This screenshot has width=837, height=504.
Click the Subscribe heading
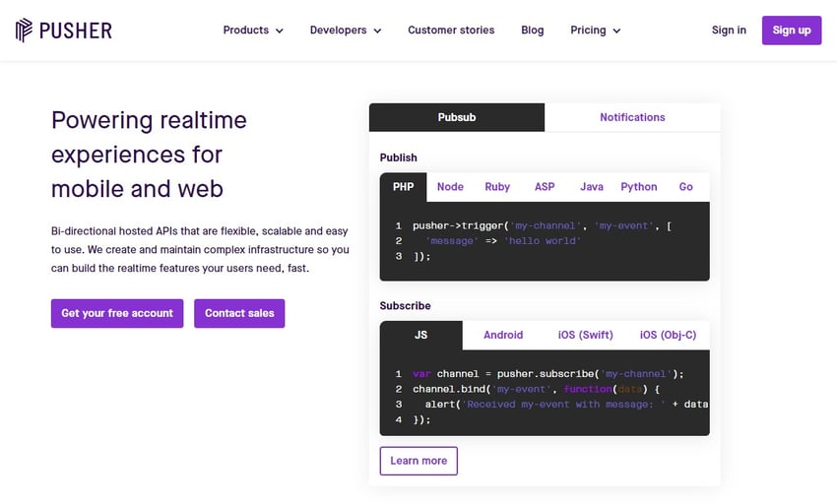pyautogui.click(x=405, y=306)
